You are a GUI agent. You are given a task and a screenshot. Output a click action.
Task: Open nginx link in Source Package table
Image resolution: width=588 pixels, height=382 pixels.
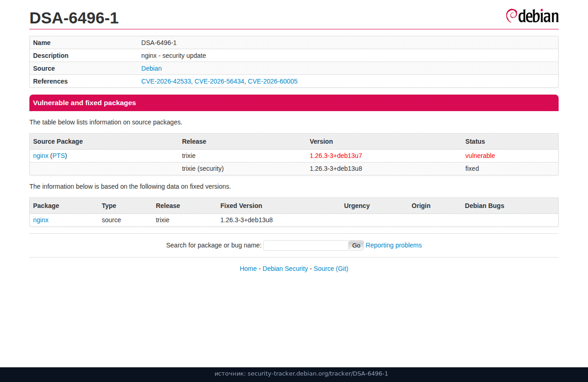coord(41,156)
